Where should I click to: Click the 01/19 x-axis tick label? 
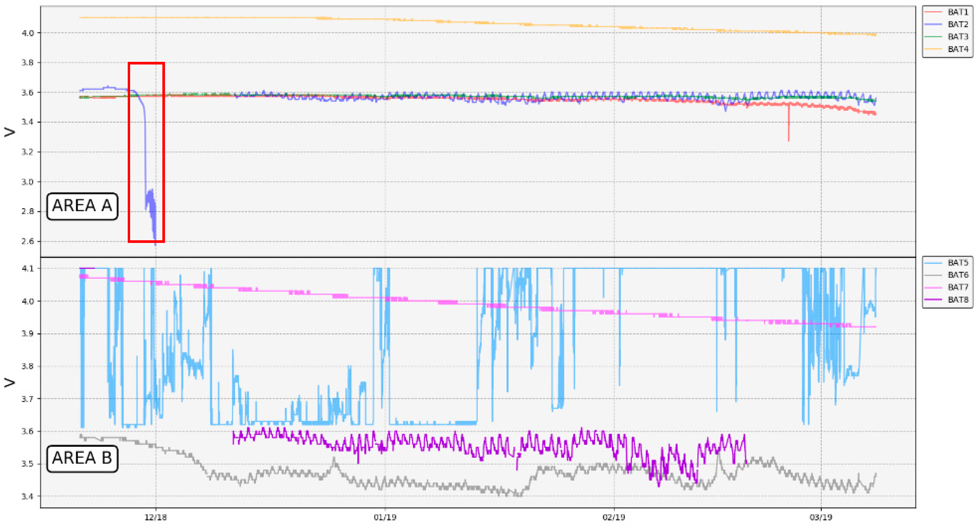point(385,517)
